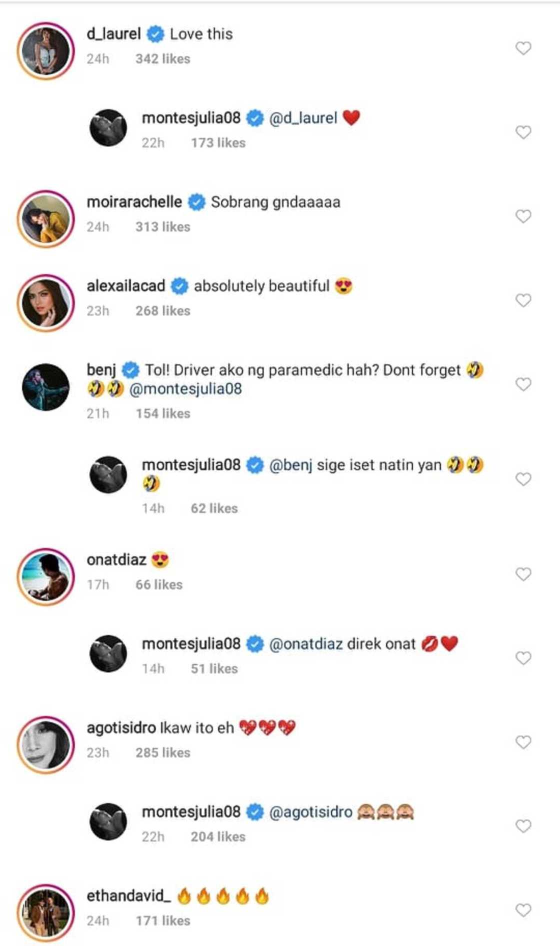Click the heart-eyes emoji in onatdiaz's comment
This screenshot has width=560, height=946.
[157, 560]
